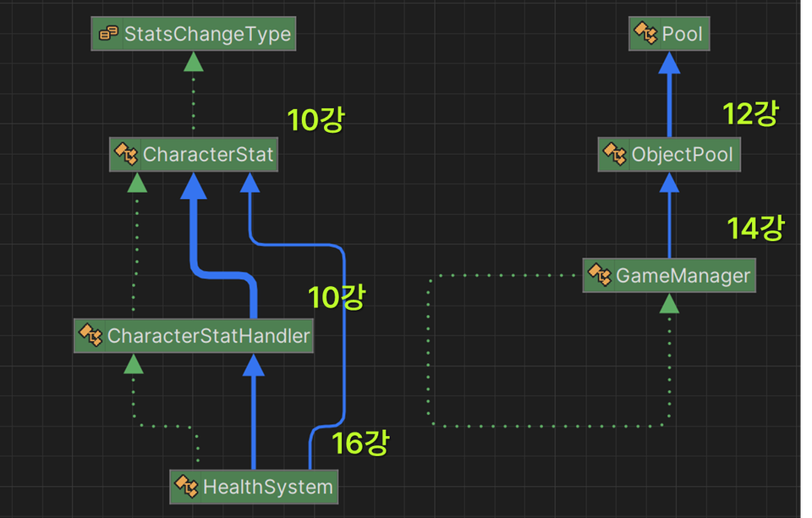Click the enum icon beside StatsChangeType

point(107,34)
